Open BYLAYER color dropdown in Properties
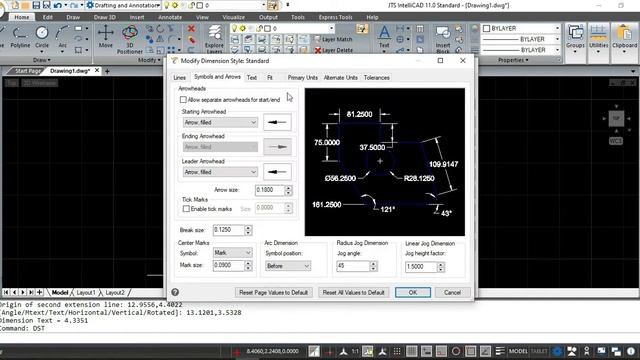The width and height of the screenshot is (640, 360). [521, 28]
